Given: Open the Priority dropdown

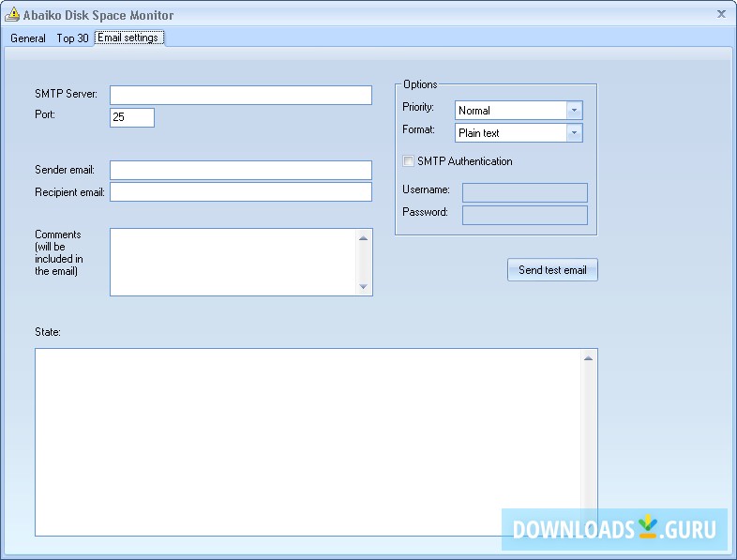Looking at the screenshot, I should [519, 111].
